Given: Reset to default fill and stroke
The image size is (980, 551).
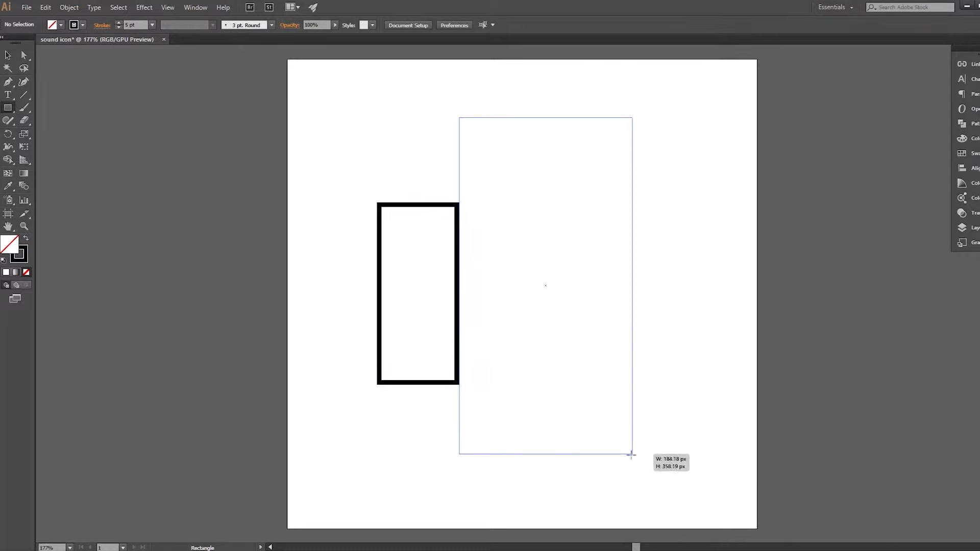Looking at the screenshot, I should (4, 260).
